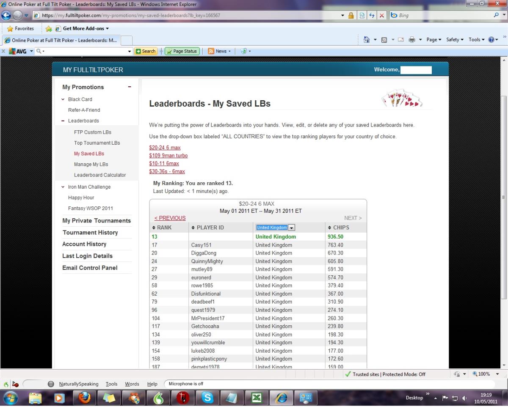The height and width of the screenshot is (420, 508).
Task: Open the Dragon bar Help menu
Action: pyautogui.click(x=152, y=384)
